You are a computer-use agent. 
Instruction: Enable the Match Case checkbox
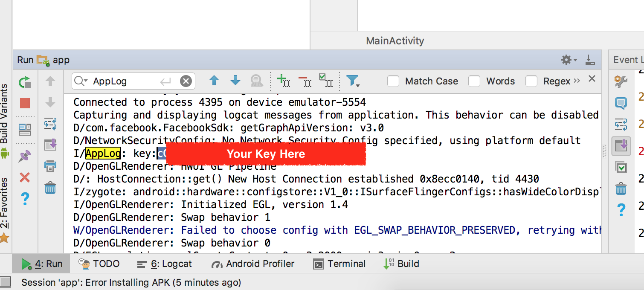point(393,81)
